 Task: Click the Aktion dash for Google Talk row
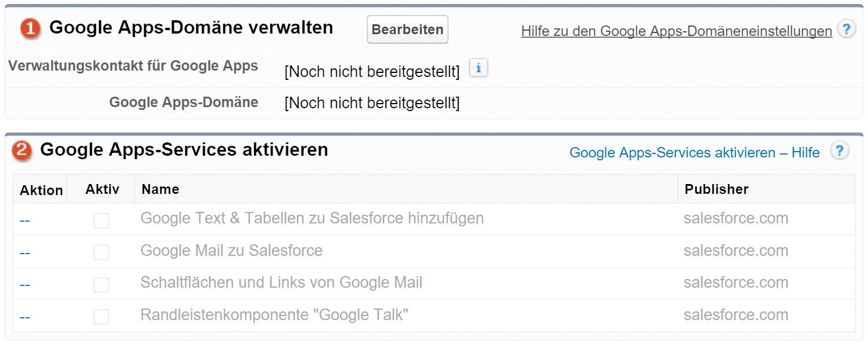[25, 317]
